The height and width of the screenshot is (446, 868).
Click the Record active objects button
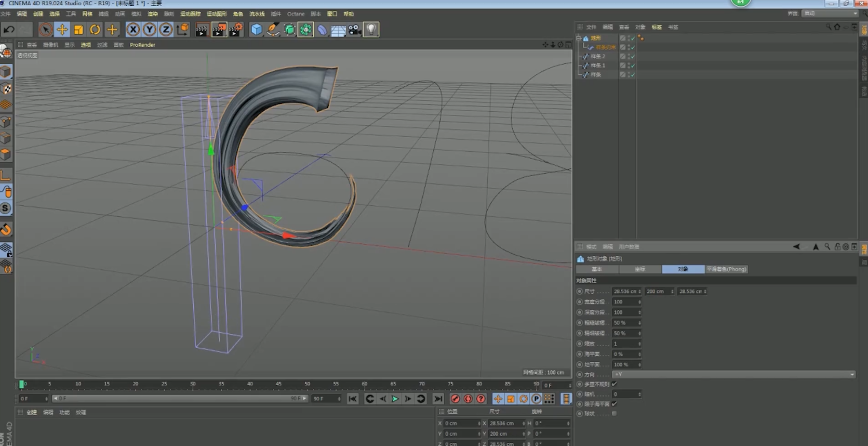(x=456, y=399)
